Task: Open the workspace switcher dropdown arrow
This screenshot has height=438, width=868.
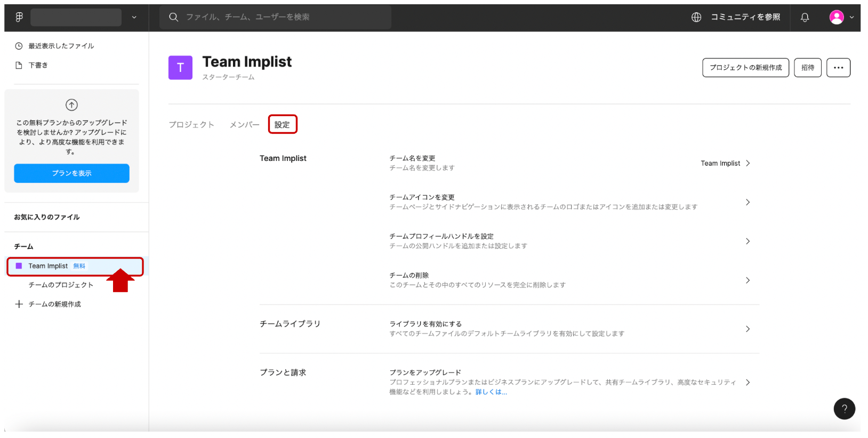Action: tap(134, 17)
